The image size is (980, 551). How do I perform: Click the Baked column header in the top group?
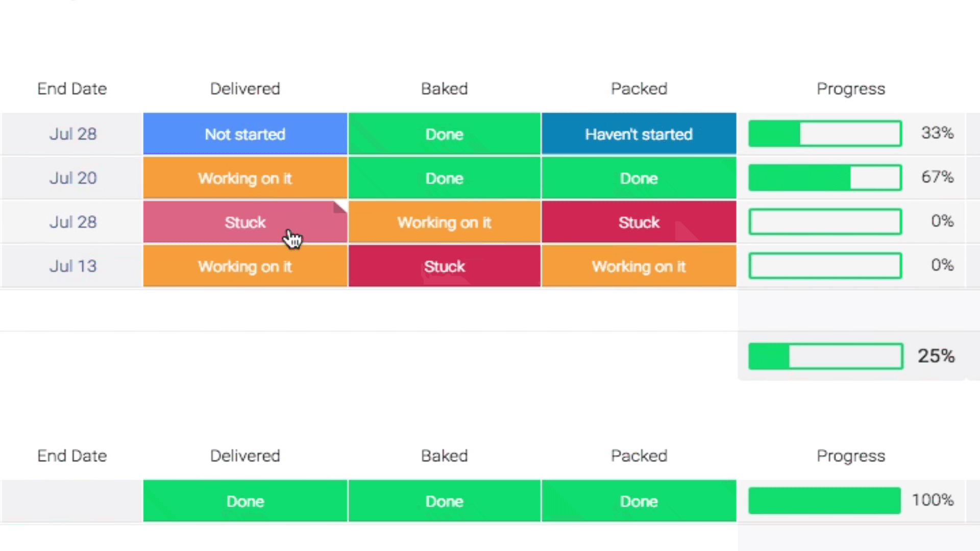point(444,89)
